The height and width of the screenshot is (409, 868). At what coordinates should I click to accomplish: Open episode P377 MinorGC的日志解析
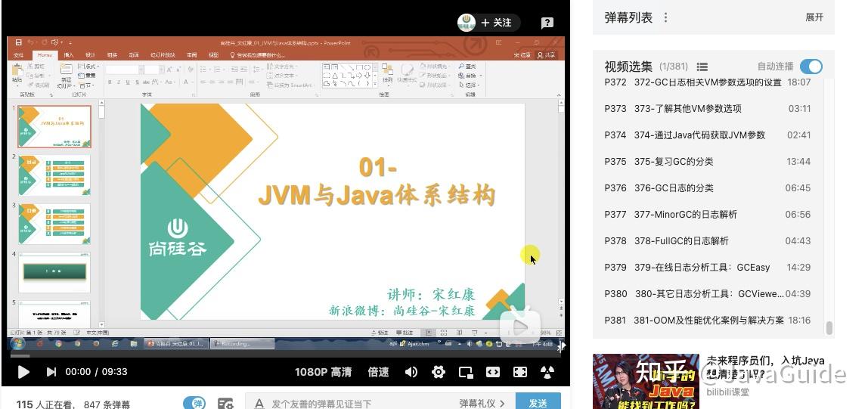click(x=708, y=214)
